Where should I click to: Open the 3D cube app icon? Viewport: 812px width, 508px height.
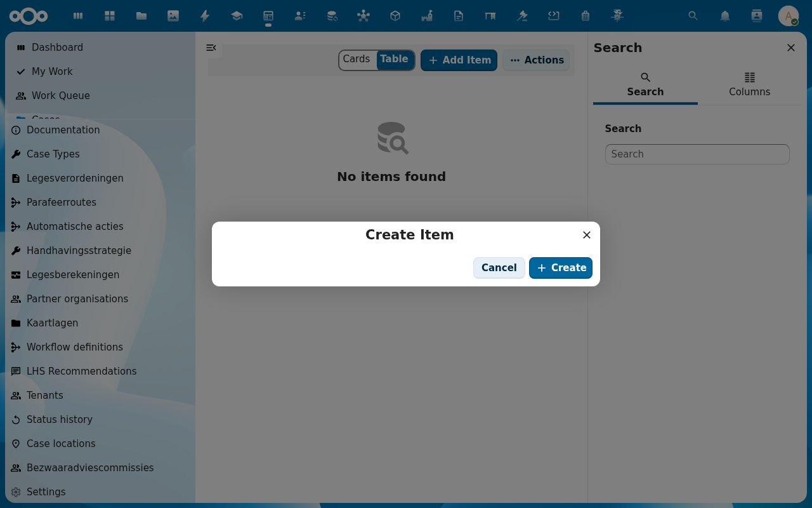[395, 16]
